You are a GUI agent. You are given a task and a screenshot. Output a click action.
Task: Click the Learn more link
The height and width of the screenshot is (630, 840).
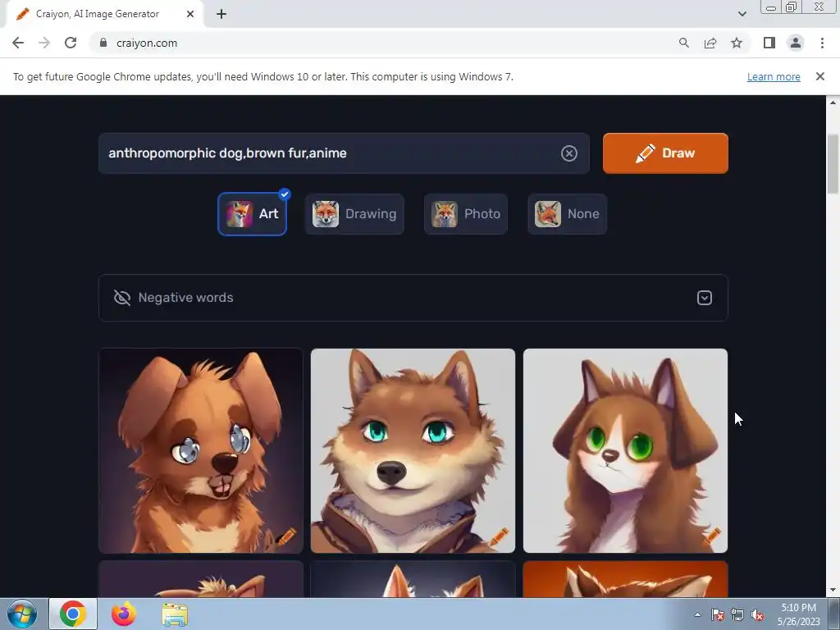774,76
